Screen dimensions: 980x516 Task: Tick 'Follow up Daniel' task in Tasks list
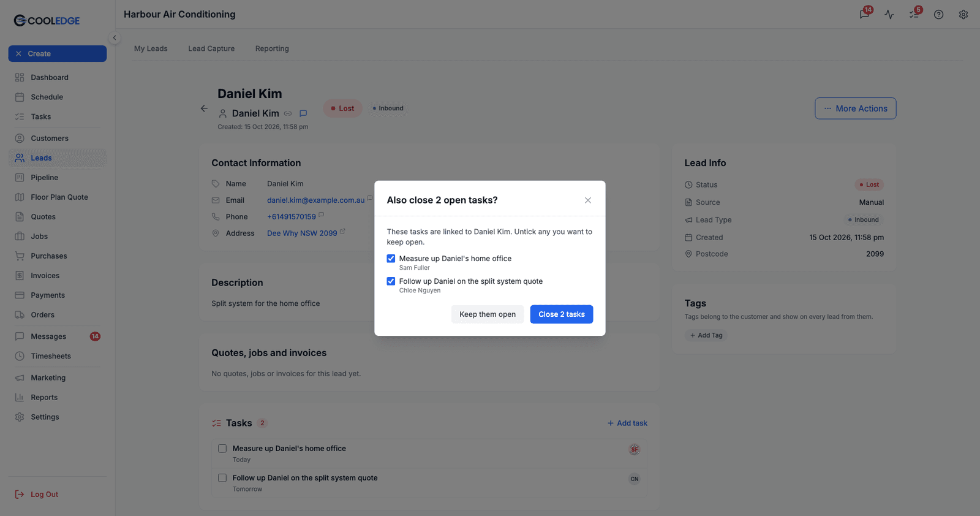click(222, 478)
